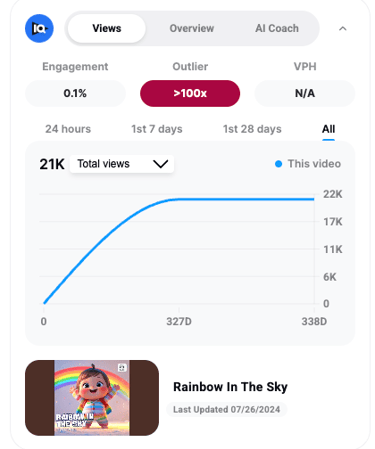Open the Overview tab
Viewport: 375px width, 449px height.
coord(192,28)
